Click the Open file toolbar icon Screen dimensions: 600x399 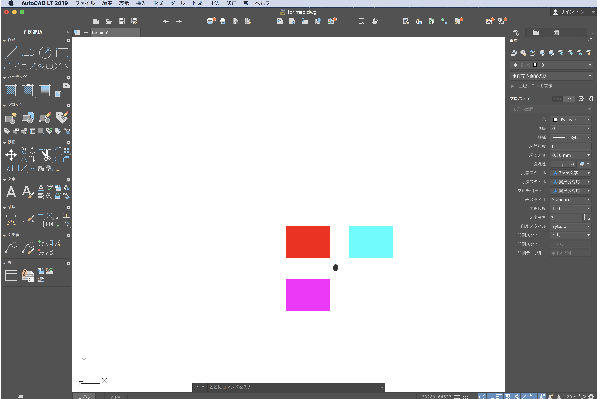[109, 21]
